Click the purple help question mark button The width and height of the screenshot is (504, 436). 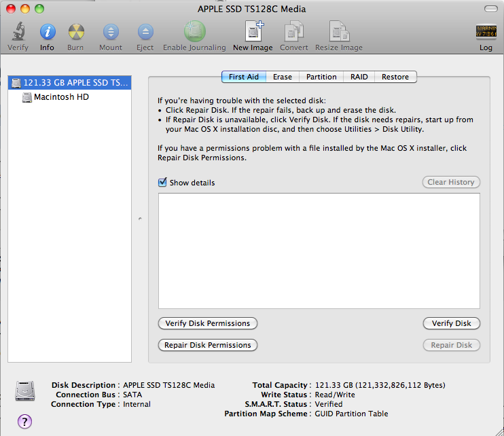[24, 422]
